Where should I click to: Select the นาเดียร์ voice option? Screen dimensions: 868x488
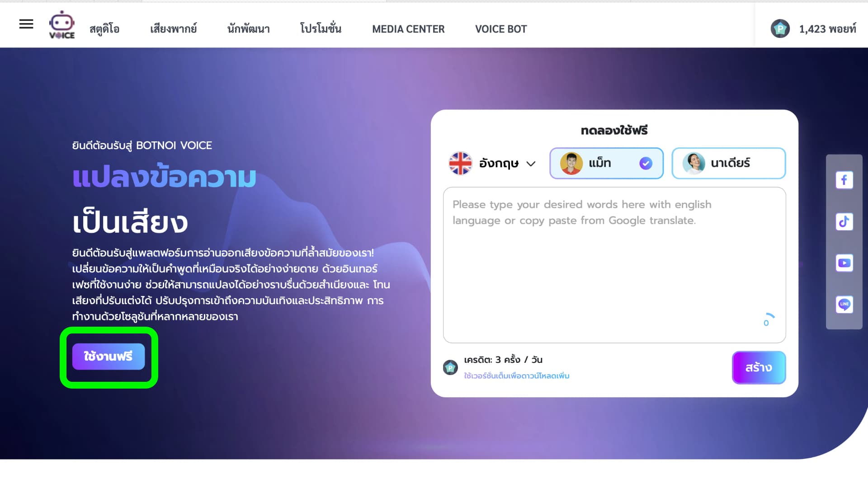[x=728, y=163]
